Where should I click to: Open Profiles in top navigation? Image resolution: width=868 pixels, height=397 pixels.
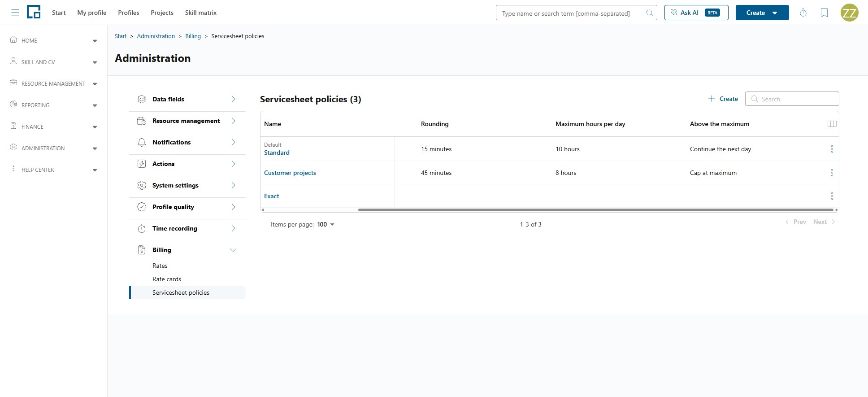[129, 13]
